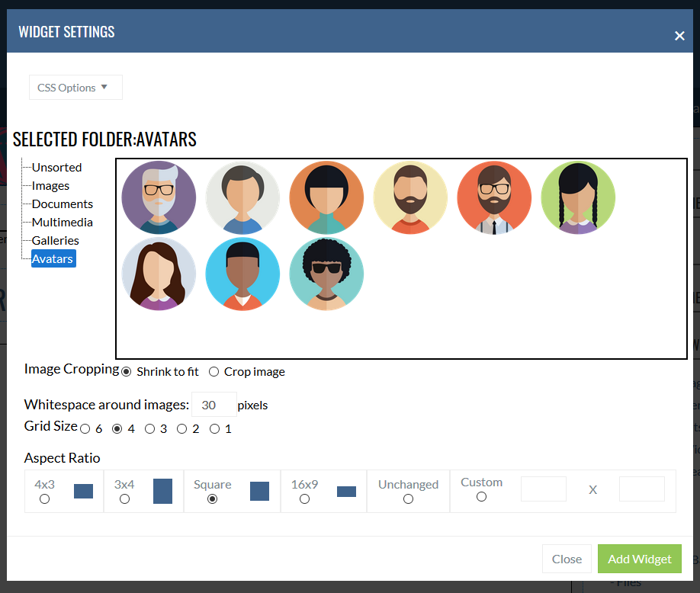Select the 4x3 aspect ratio radio
This screenshot has width=700, height=593.
click(x=45, y=498)
